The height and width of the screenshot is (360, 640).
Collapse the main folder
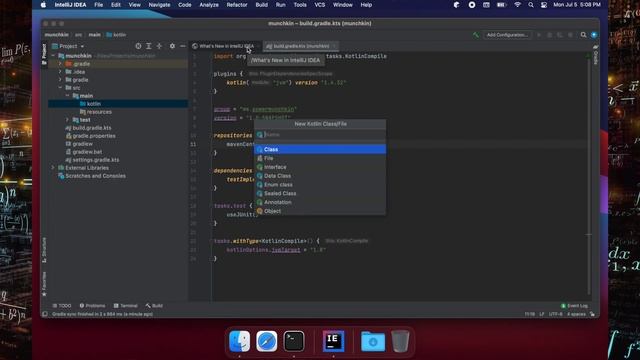(x=67, y=96)
